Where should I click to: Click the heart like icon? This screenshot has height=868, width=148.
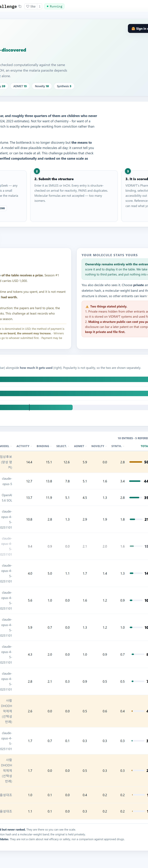[x=28, y=6]
